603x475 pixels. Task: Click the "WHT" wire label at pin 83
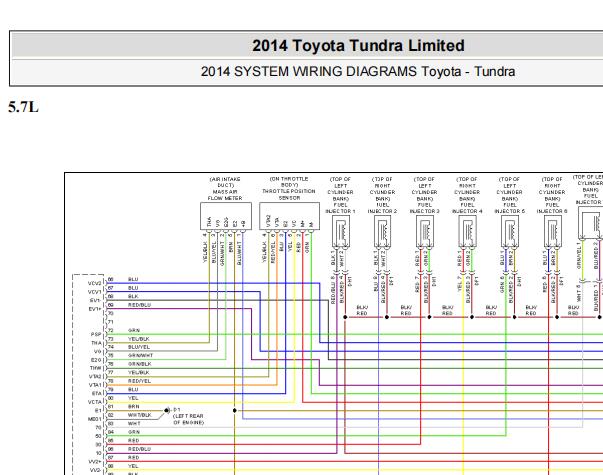(x=134, y=423)
